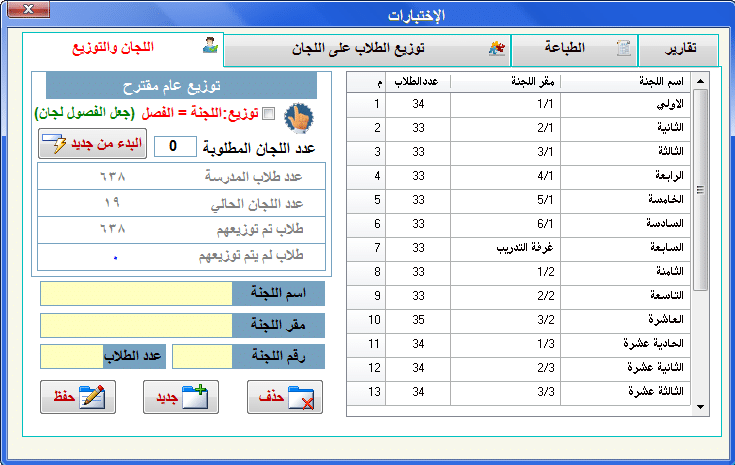
Task: Click the عدد اللجان المطلوبة number field
Action: (x=175, y=146)
